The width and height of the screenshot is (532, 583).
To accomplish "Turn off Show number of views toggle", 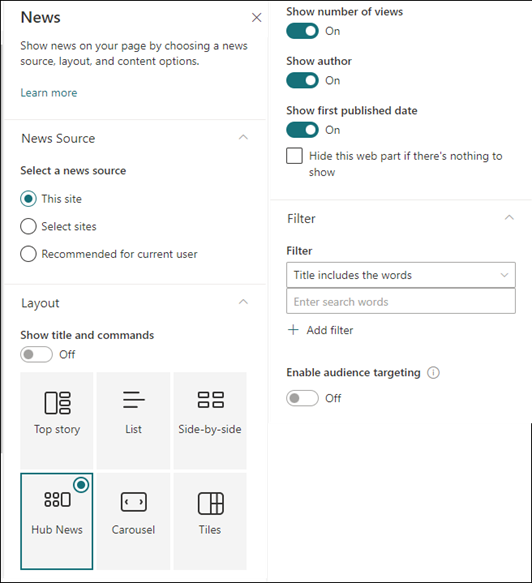I will pos(302,31).
